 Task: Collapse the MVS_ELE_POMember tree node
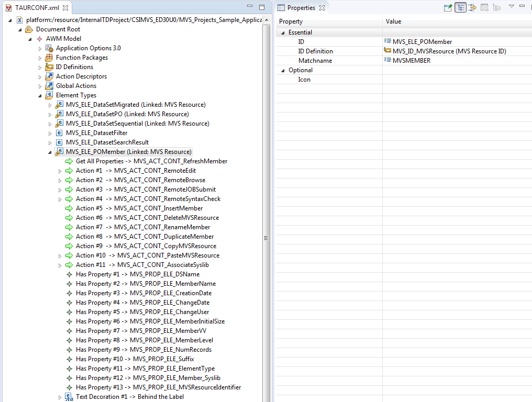click(x=50, y=152)
